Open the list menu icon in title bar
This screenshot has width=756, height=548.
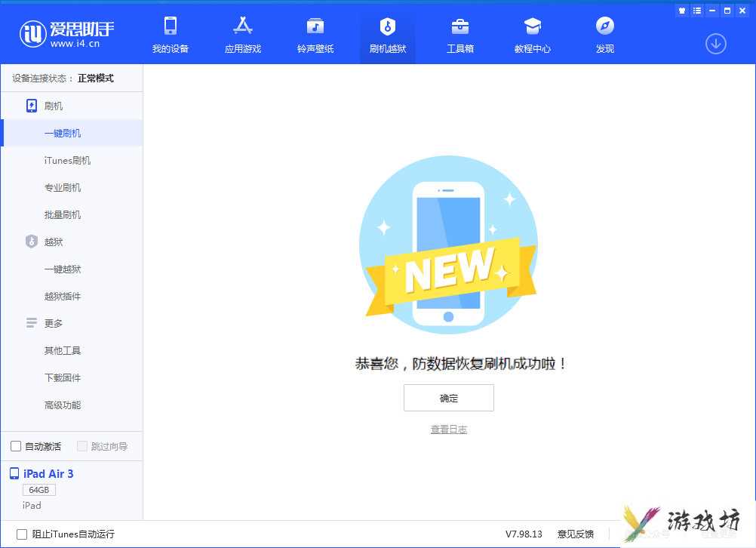pyautogui.click(x=697, y=10)
